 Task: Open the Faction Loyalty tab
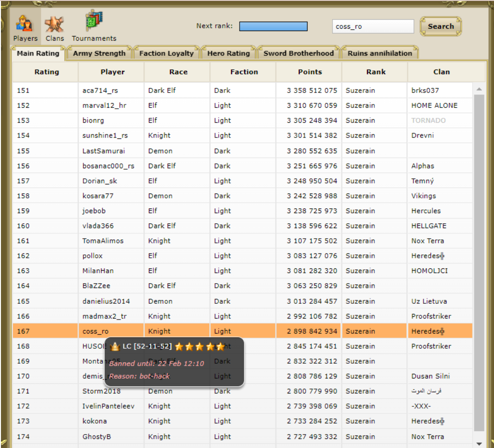click(166, 53)
